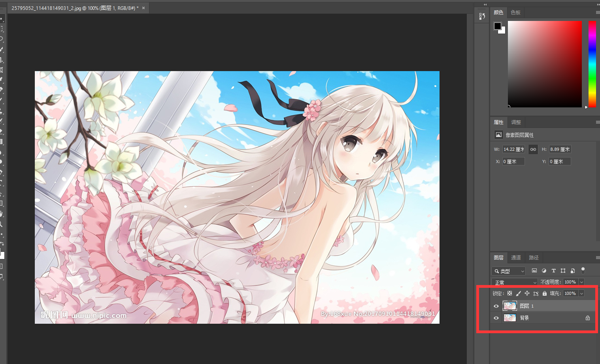Switch to the 调整 tab
The height and width of the screenshot is (364, 600).
coord(516,122)
